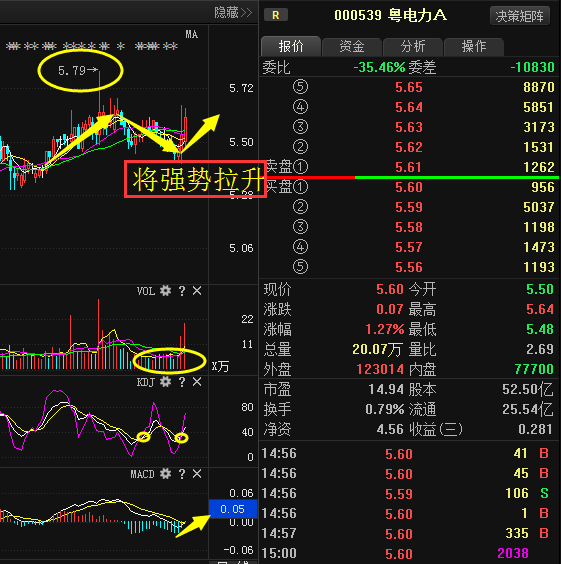Click the blue 0.05 MACD value marker
The width and height of the screenshot is (561, 564).
(233, 509)
